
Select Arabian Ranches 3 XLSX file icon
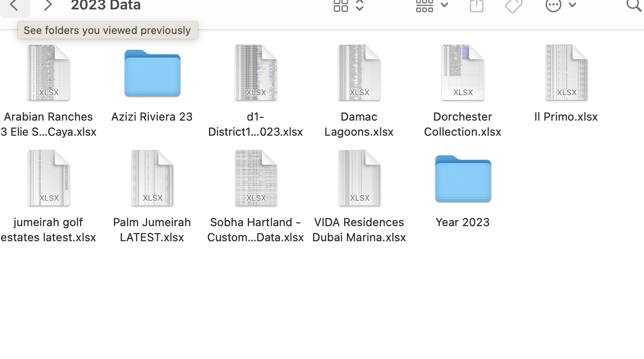[x=48, y=73]
